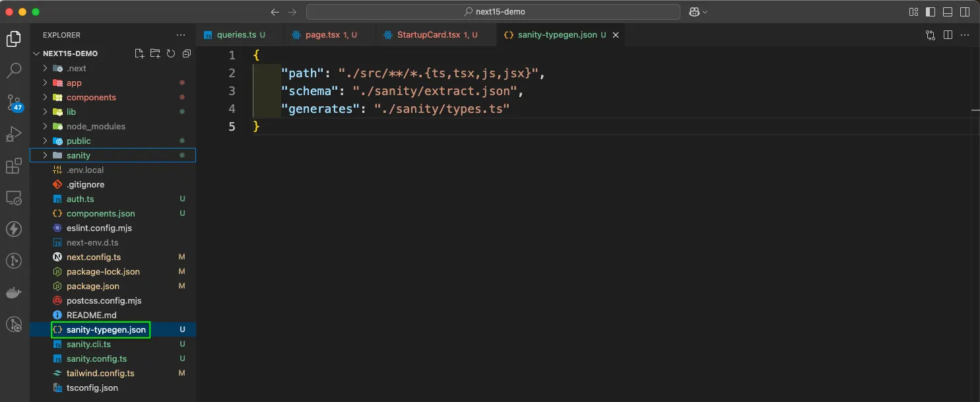Open sanity.config.ts file
The width and height of the screenshot is (980, 402).
pos(113,358)
